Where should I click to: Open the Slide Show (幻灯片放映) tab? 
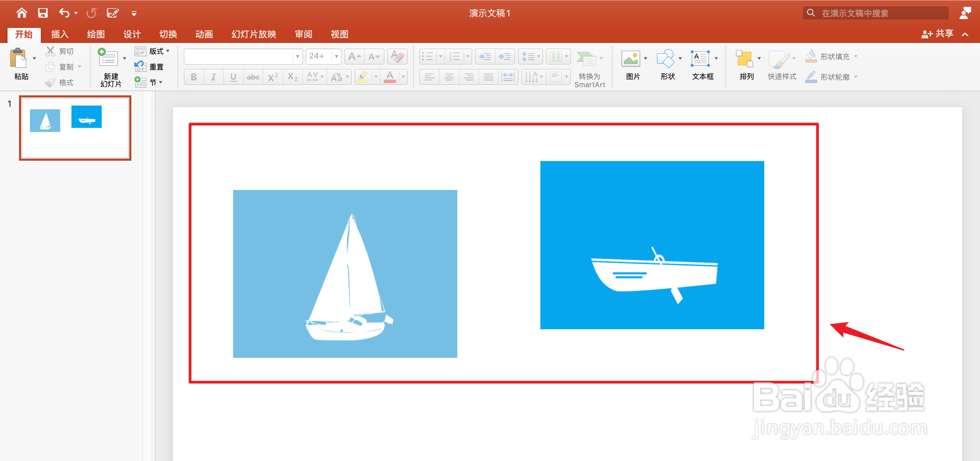254,34
